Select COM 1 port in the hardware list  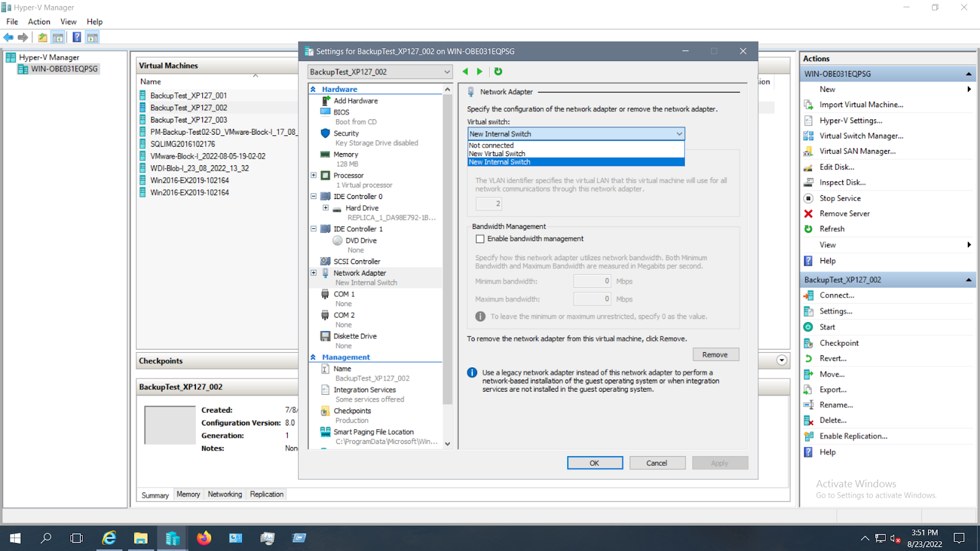point(344,294)
